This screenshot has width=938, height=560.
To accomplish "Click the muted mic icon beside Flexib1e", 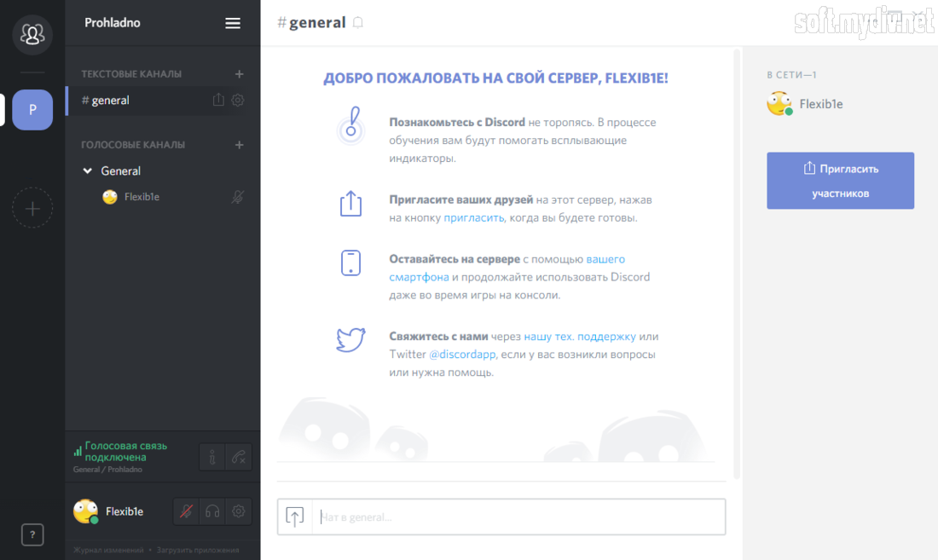I will pyautogui.click(x=238, y=197).
